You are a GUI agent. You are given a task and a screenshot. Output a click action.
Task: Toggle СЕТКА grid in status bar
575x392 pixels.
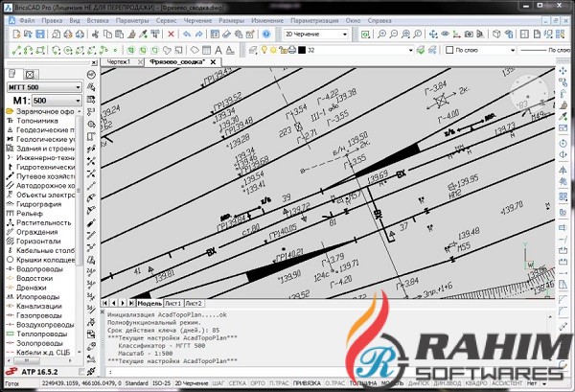(x=238, y=383)
